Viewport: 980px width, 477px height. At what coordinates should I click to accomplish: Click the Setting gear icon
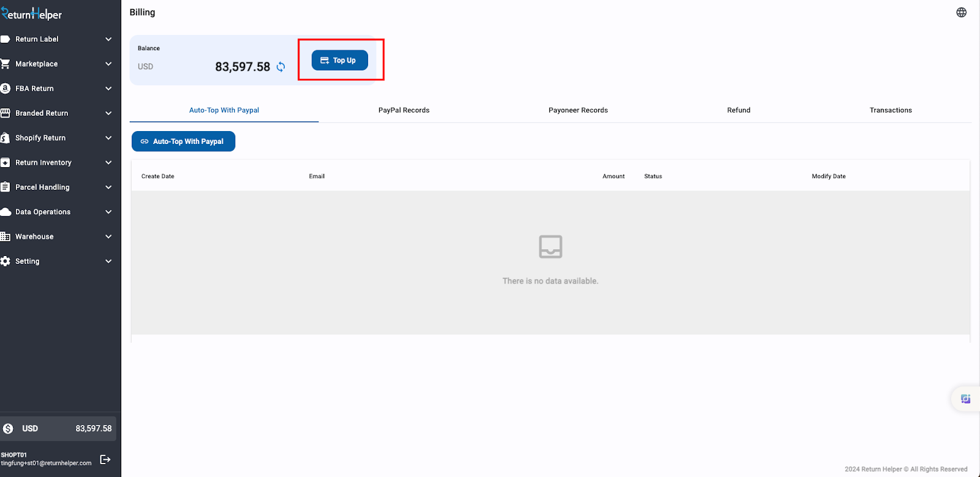click(6, 261)
